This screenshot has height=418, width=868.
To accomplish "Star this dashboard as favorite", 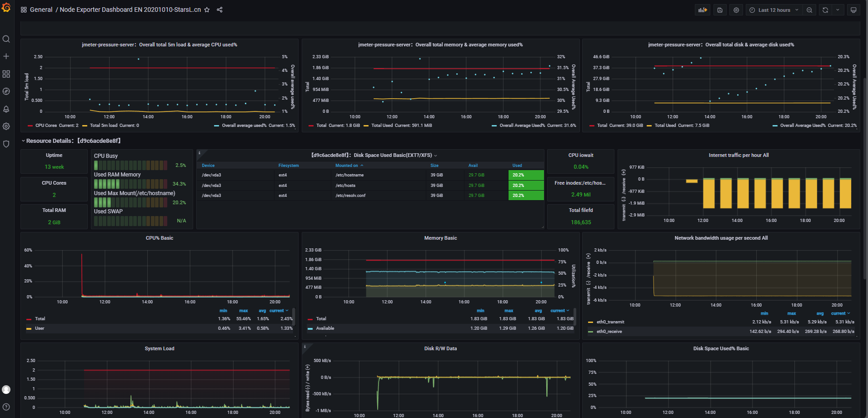I will 207,10.
